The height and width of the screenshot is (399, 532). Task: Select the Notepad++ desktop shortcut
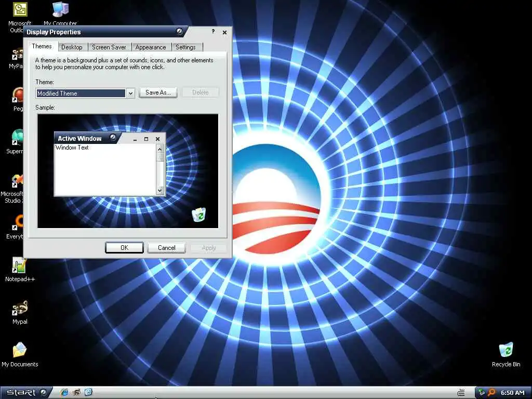tap(20, 270)
